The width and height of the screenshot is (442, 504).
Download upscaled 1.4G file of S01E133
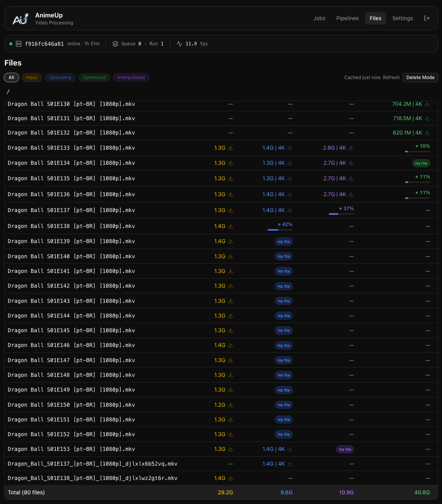point(290,148)
